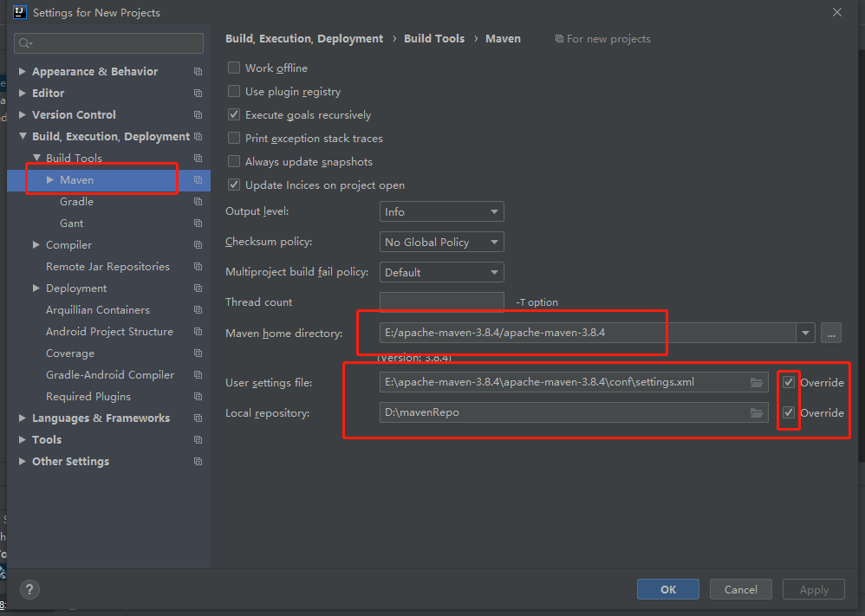Uncheck Execute goals recursively

(x=234, y=114)
